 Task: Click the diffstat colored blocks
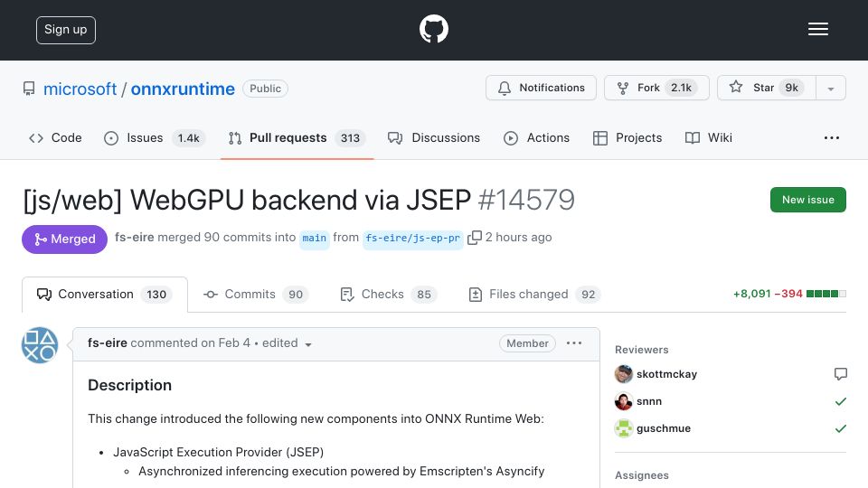coord(826,294)
